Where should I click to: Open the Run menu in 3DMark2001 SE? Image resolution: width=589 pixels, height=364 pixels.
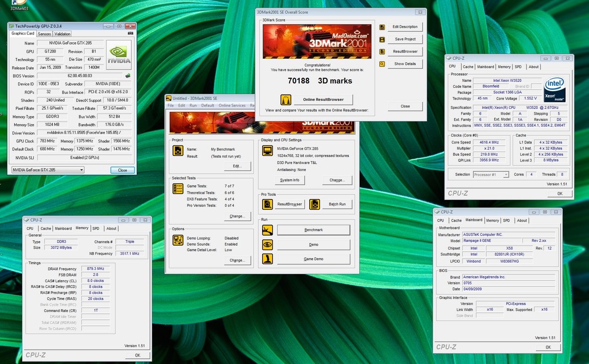pos(193,106)
